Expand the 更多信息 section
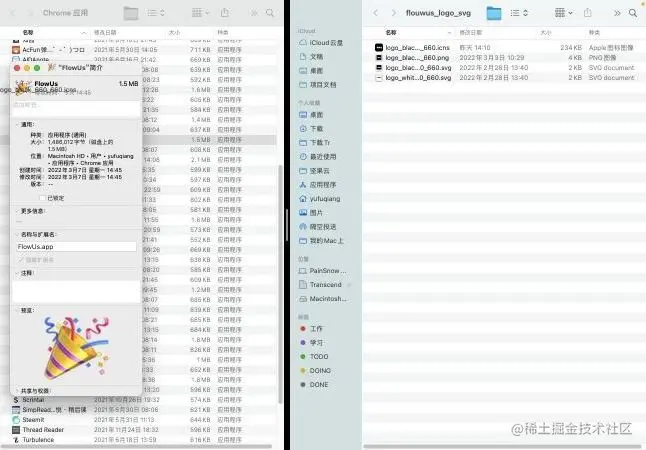This screenshot has width=646, height=450. [x=17, y=211]
